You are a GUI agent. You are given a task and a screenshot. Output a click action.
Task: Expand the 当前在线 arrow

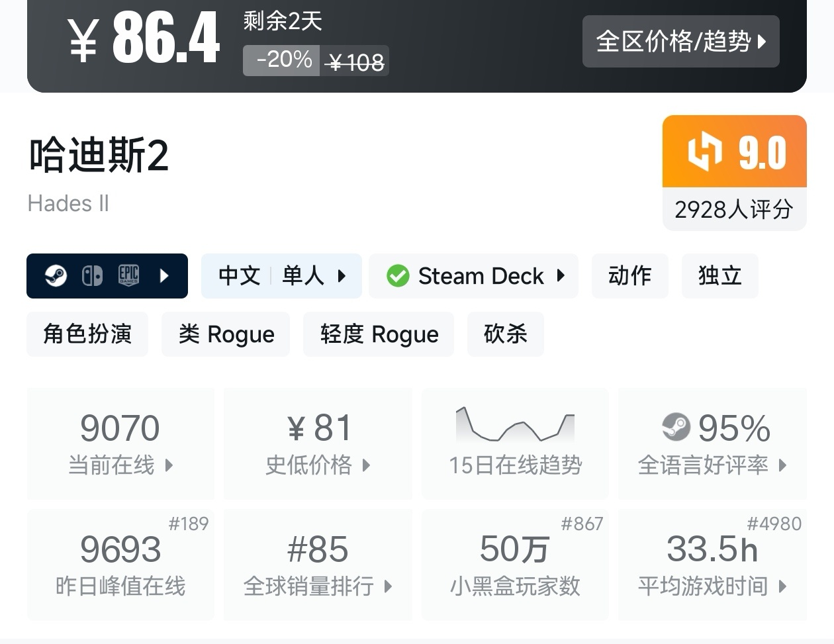[169, 465]
